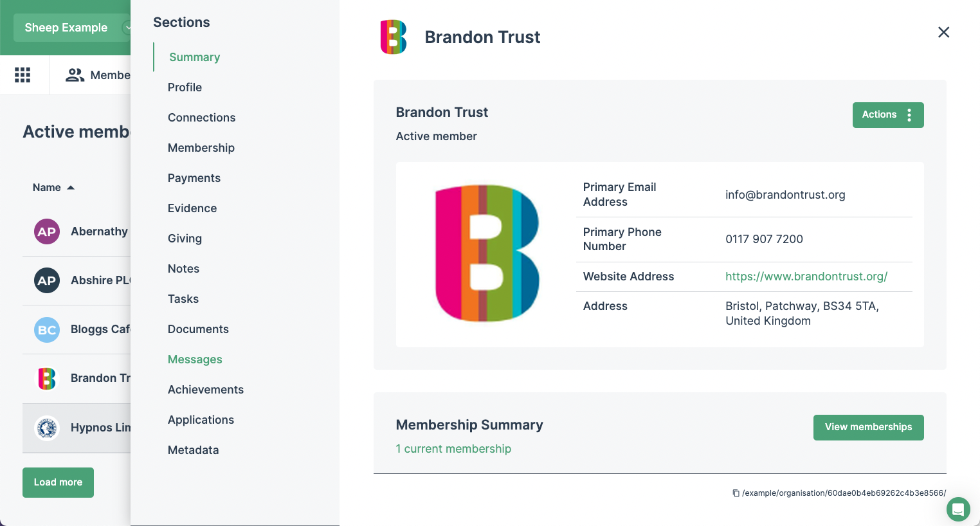980x526 pixels.
Task: Select the Summary section
Action: click(194, 57)
